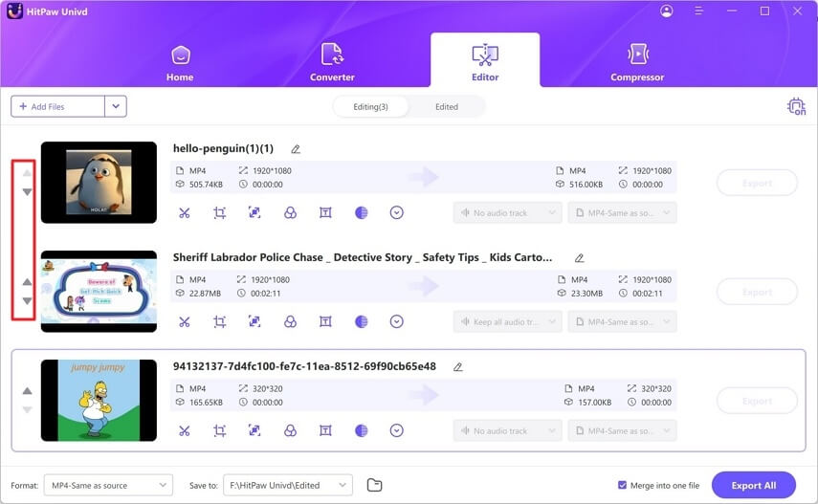Open the Save to path dropdown

(x=288, y=485)
